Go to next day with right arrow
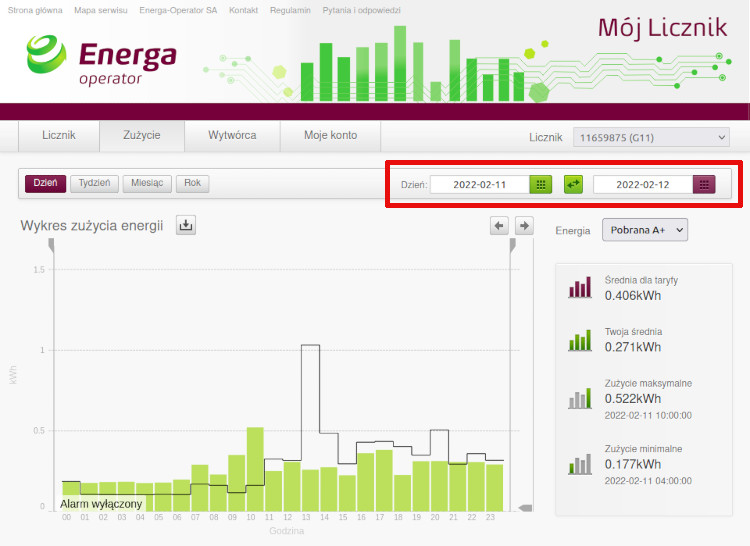The image size is (750, 546). [524, 226]
